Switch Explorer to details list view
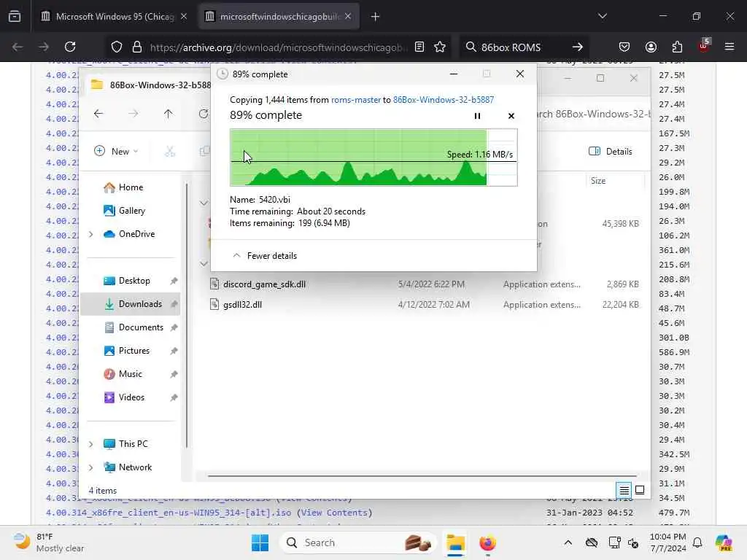Image resolution: width=747 pixels, height=560 pixels. pyautogui.click(x=624, y=489)
